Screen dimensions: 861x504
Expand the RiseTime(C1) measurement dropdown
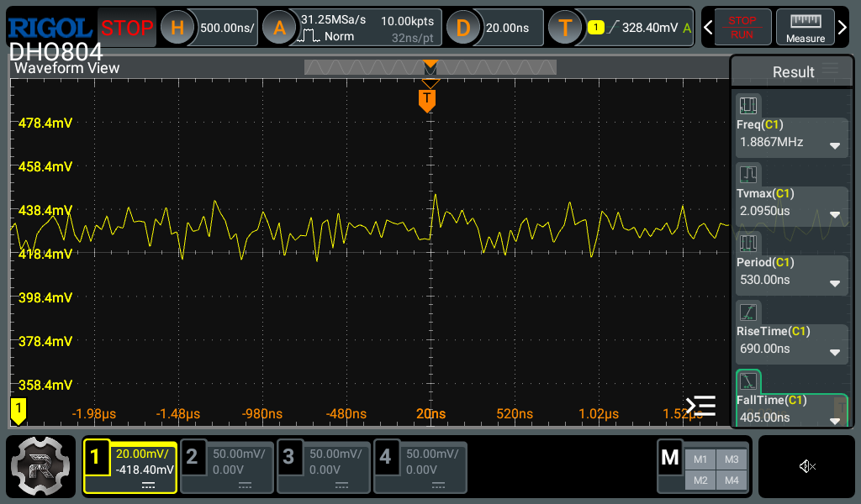point(835,351)
